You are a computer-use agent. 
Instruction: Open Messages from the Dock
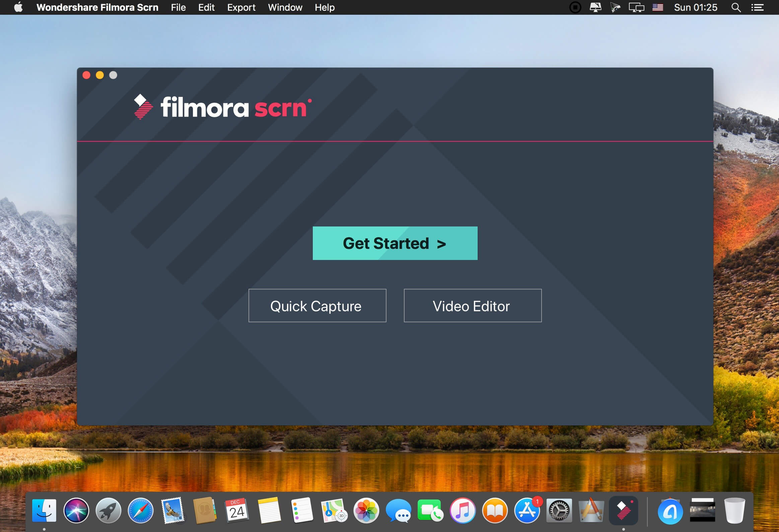pyautogui.click(x=398, y=511)
